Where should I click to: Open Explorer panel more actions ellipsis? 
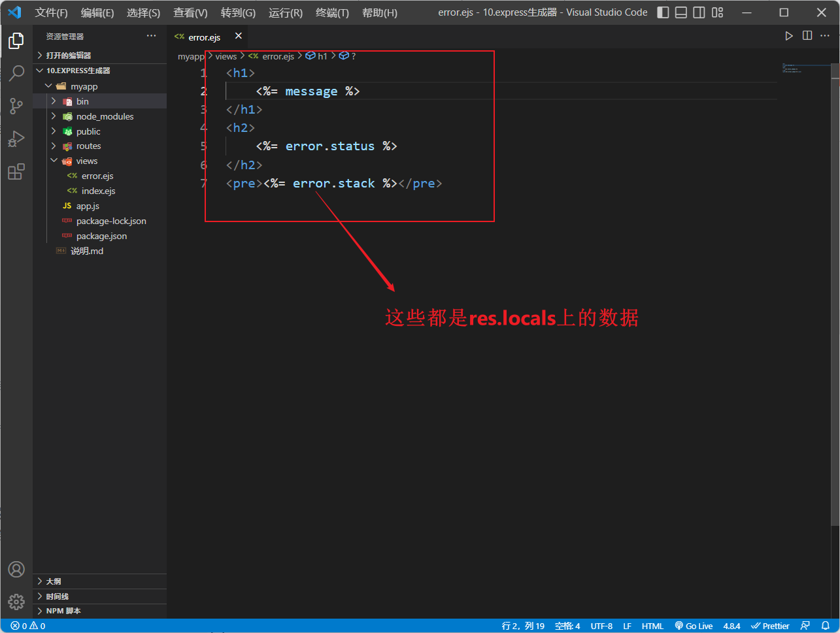point(152,36)
